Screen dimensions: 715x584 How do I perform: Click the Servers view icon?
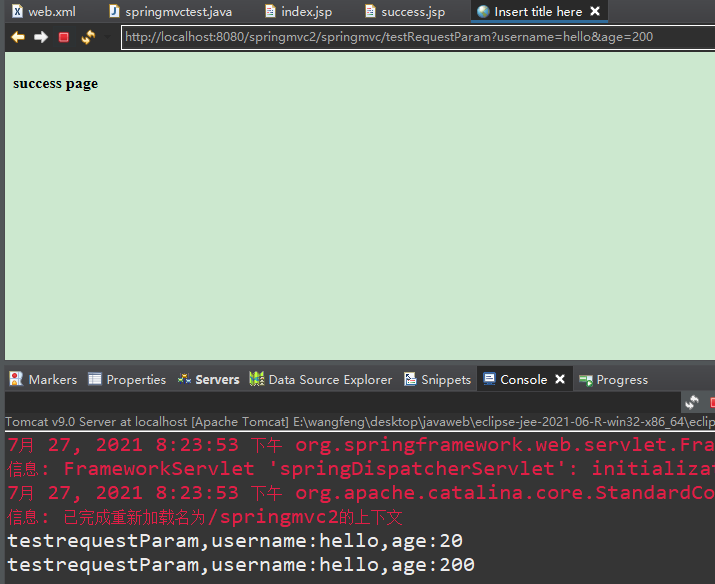tap(184, 379)
